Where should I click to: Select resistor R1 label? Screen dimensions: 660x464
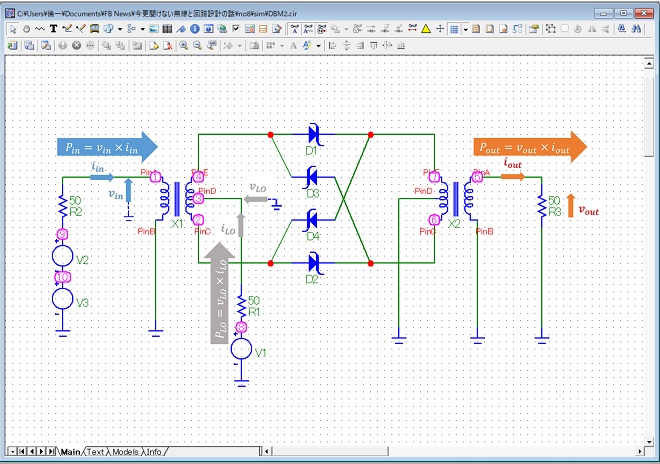[254, 312]
